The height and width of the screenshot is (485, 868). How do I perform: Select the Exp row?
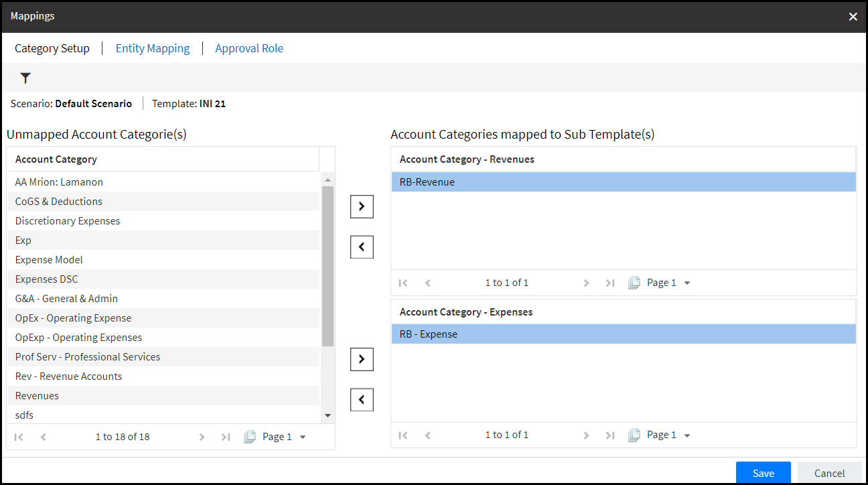coord(163,240)
